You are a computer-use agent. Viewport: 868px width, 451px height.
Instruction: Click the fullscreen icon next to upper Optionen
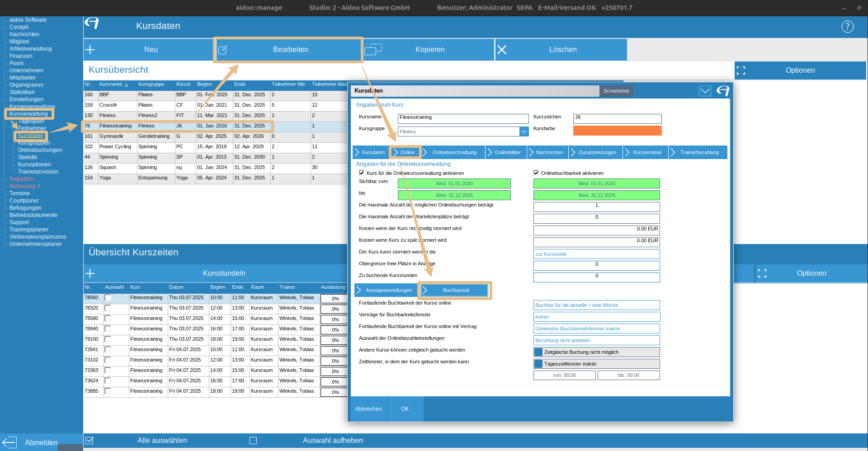point(741,70)
